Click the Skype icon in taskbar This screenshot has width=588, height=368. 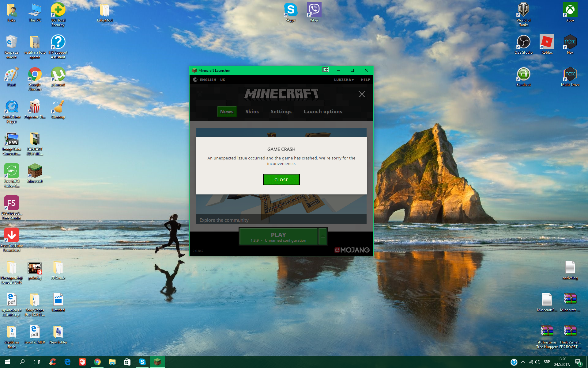[142, 362]
